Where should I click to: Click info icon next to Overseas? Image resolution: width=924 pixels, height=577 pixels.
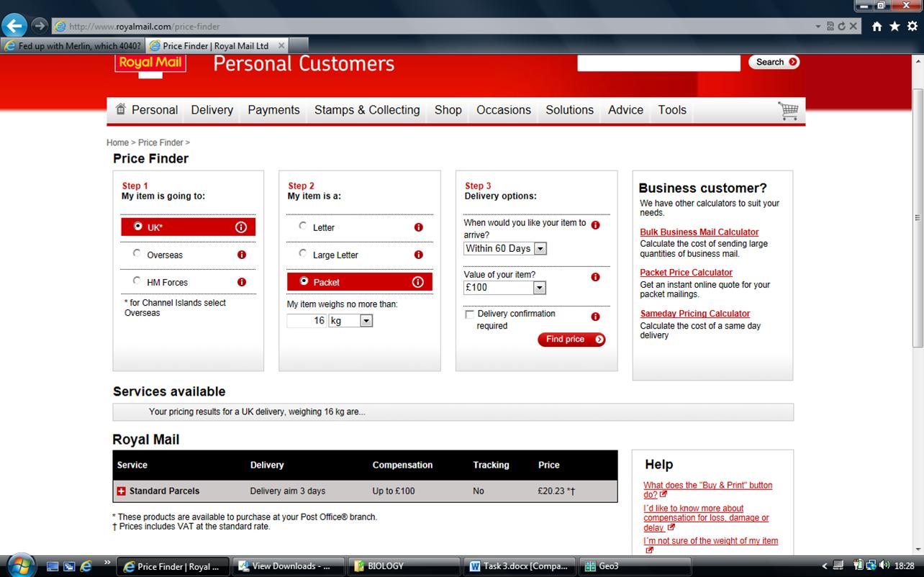point(242,255)
